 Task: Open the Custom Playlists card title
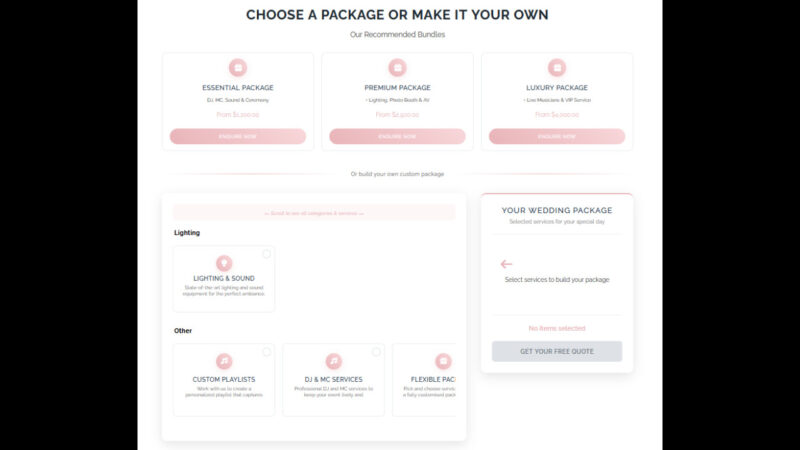[224, 379]
